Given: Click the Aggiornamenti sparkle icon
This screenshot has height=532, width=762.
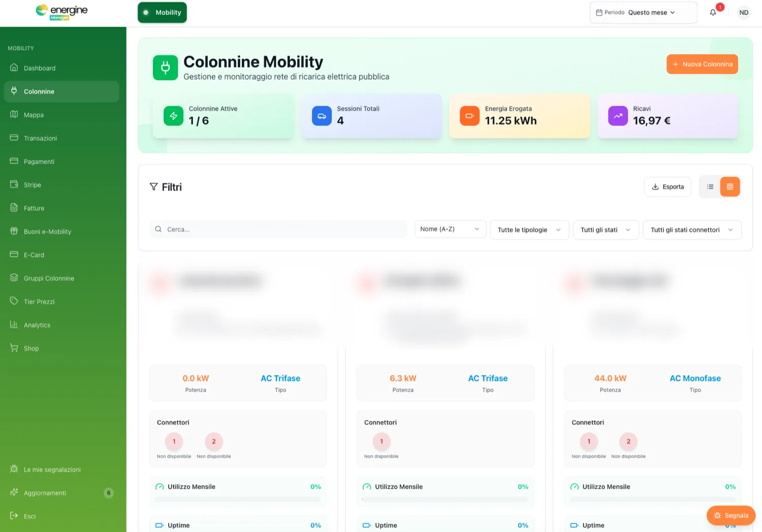Looking at the screenshot, I should (x=14, y=492).
